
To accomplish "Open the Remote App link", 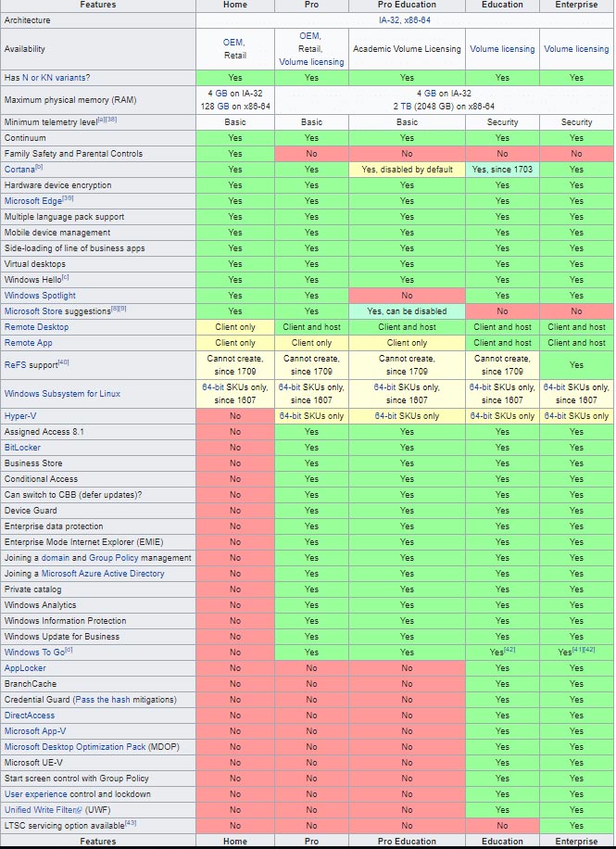I will (28, 343).
